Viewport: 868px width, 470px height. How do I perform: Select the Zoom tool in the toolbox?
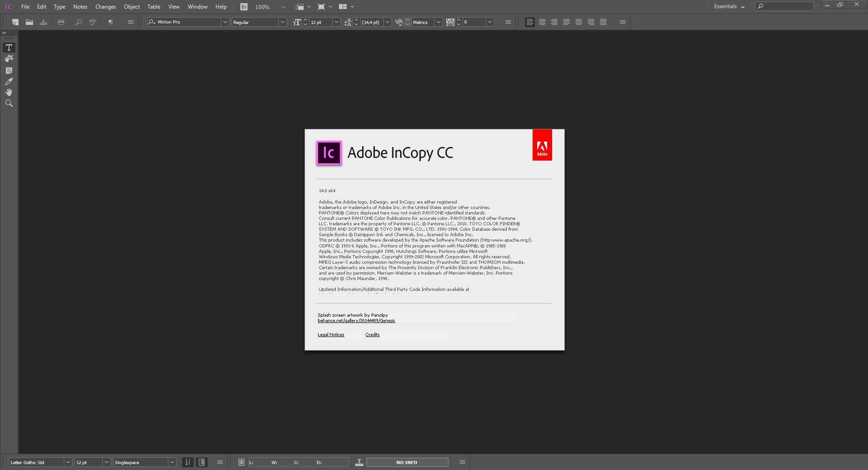[x=9, y=103]
